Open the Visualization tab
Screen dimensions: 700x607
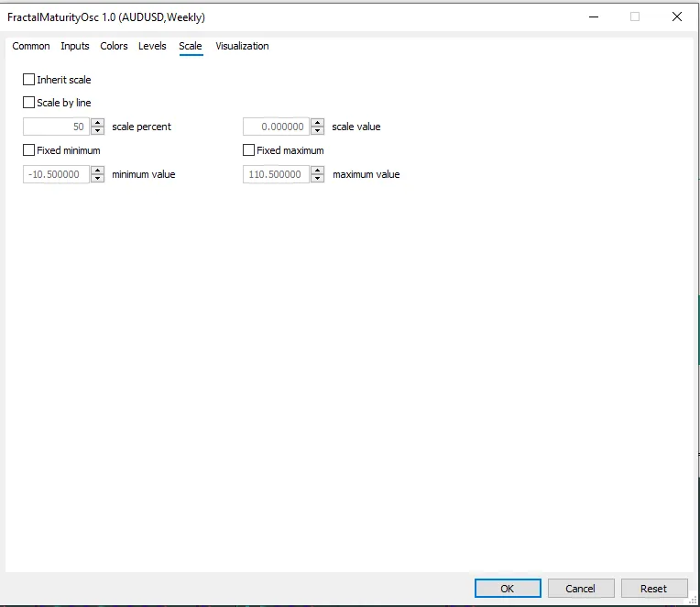242,46
